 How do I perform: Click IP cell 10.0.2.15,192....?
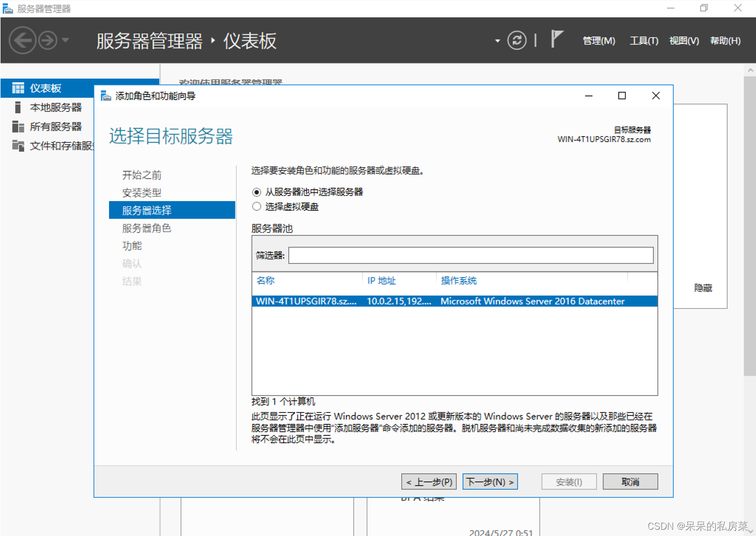(399, 301)
